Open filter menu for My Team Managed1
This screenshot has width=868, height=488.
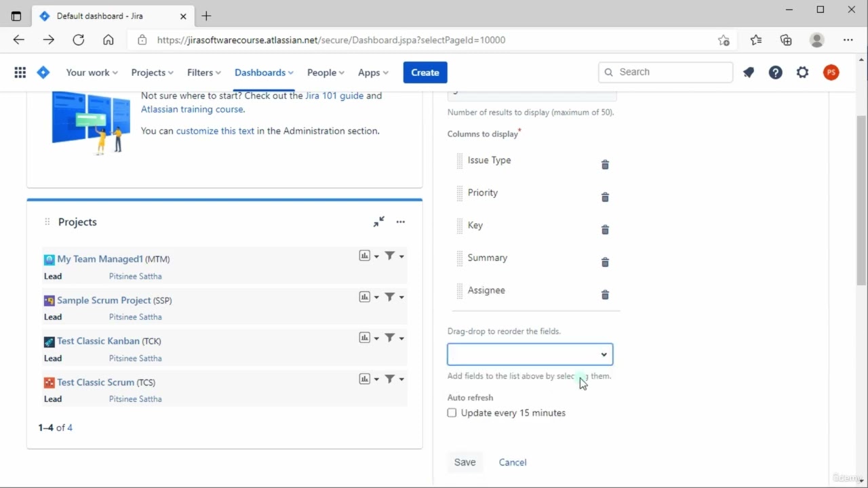[395, 256]
